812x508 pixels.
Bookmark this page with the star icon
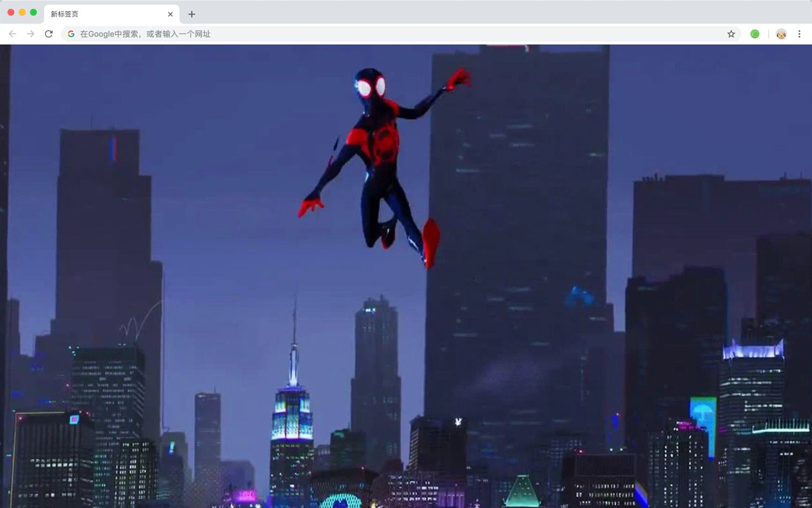[731, 34]
